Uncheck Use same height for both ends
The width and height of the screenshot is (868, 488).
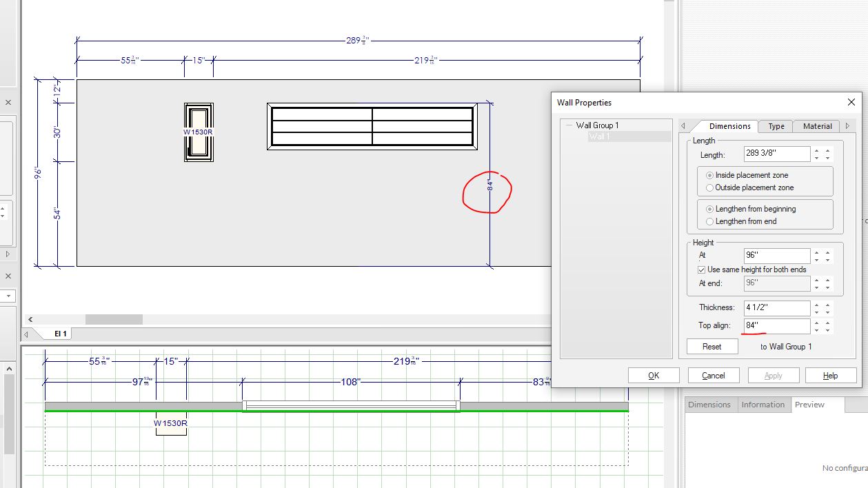click(702, 270)
